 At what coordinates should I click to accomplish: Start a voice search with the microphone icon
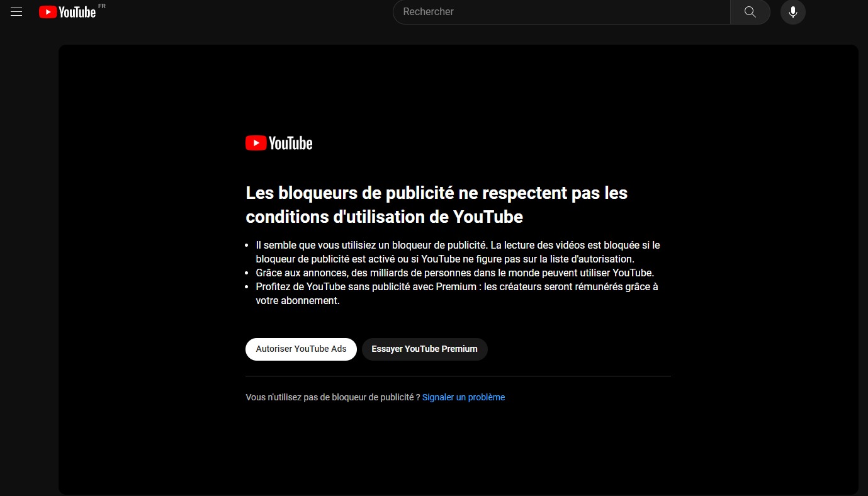click(x=792, y=11)
